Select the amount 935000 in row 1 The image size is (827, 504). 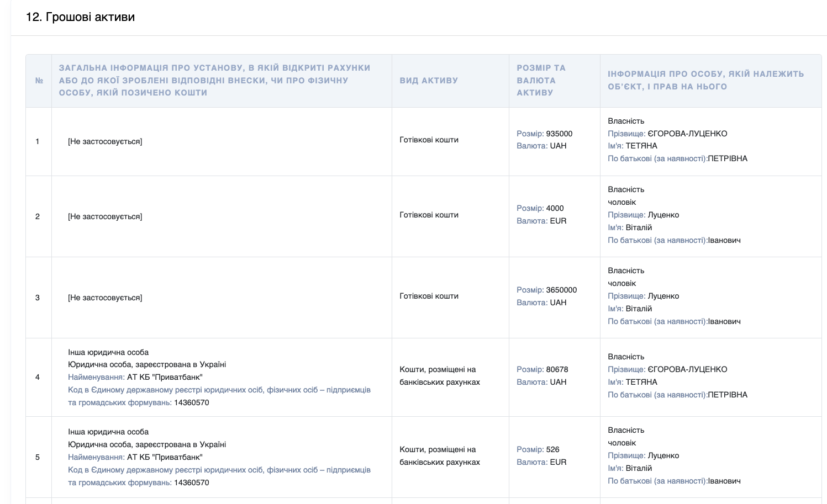pyautogui.click(x=559, y=134)
